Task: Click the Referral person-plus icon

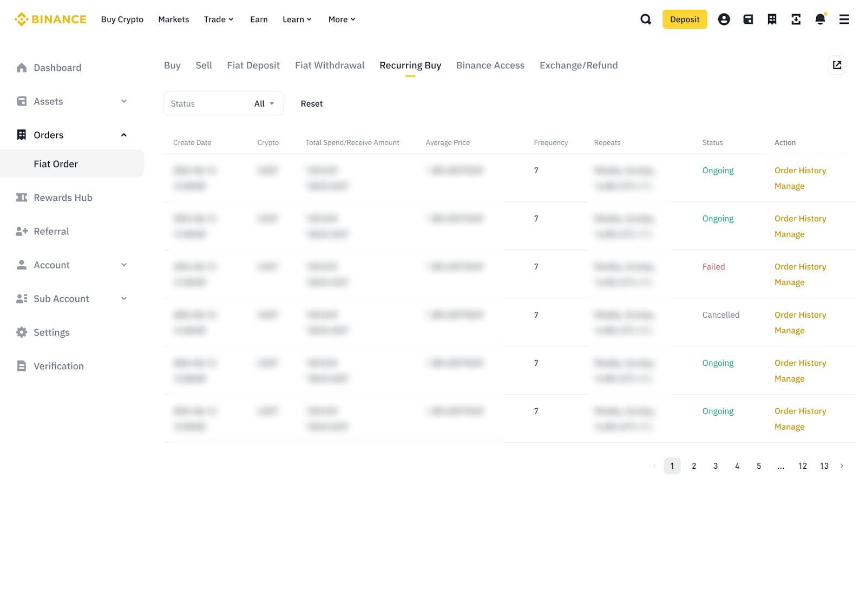Action: point(22,231)
